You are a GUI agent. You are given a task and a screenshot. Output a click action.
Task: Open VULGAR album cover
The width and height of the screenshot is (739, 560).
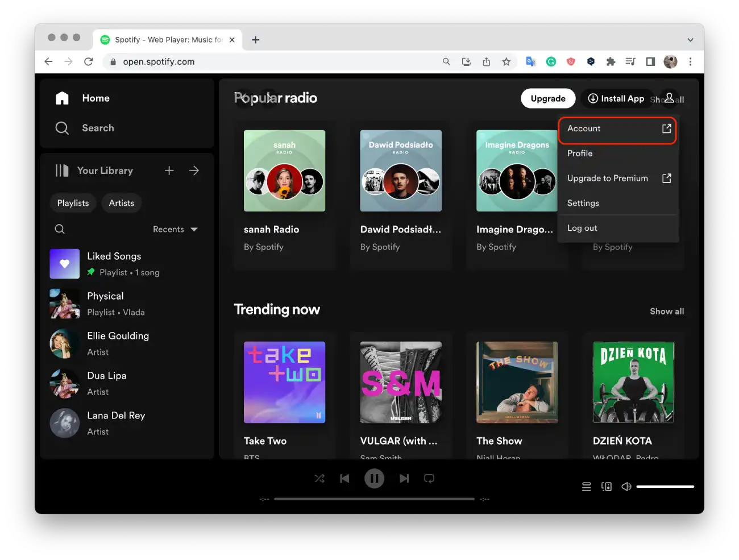click(401, 382)
